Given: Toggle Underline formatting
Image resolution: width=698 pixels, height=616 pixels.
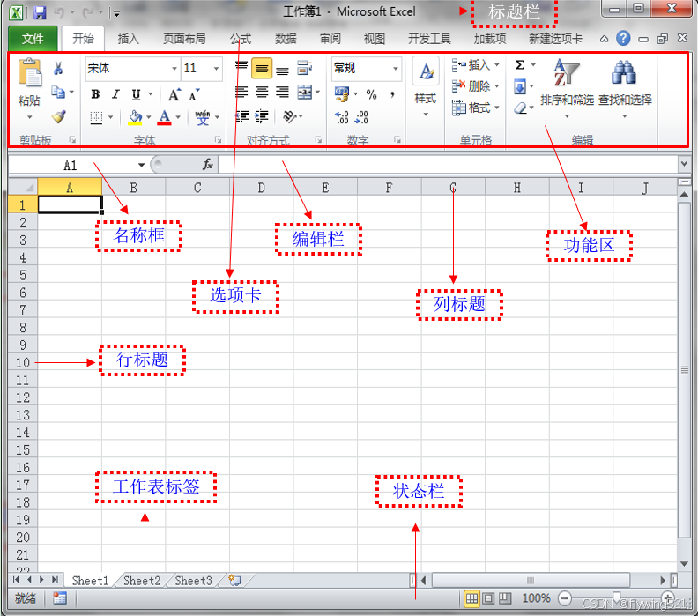Looking at the screenshot, I should click(137, 94).
